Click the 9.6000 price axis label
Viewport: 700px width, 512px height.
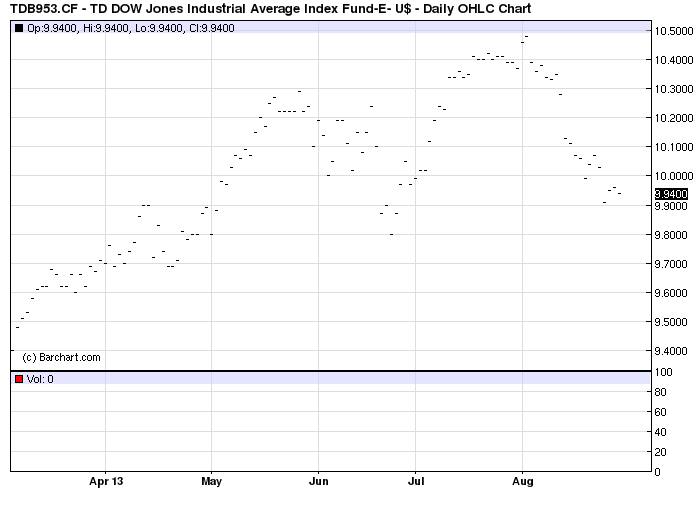click(x=671, y=293)
